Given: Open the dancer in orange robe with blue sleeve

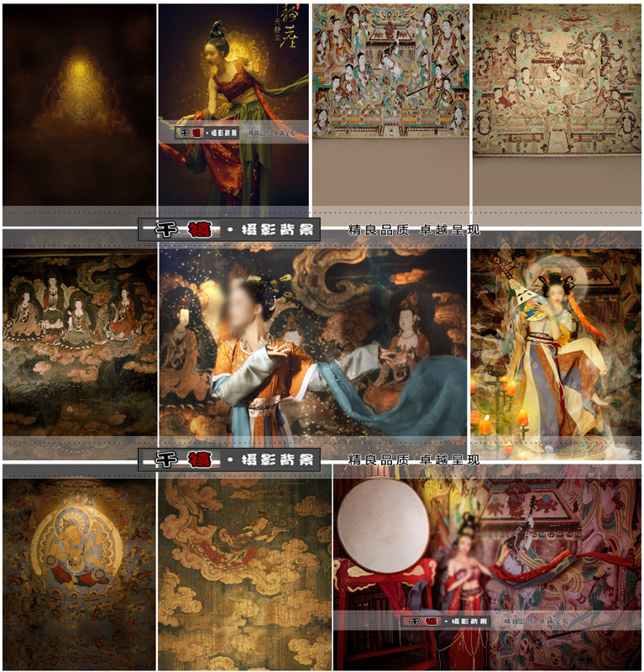Looking at the screenshot, I should tap(313, 343).
